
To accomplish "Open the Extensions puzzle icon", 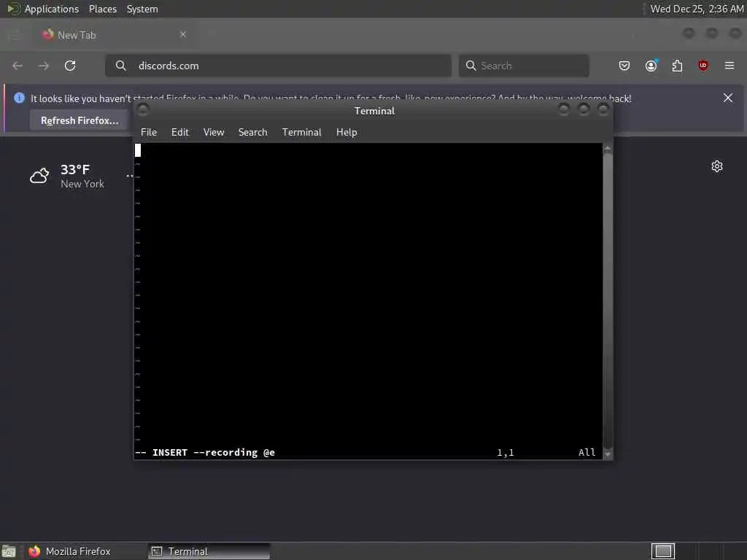I will (x=677, y=66).
